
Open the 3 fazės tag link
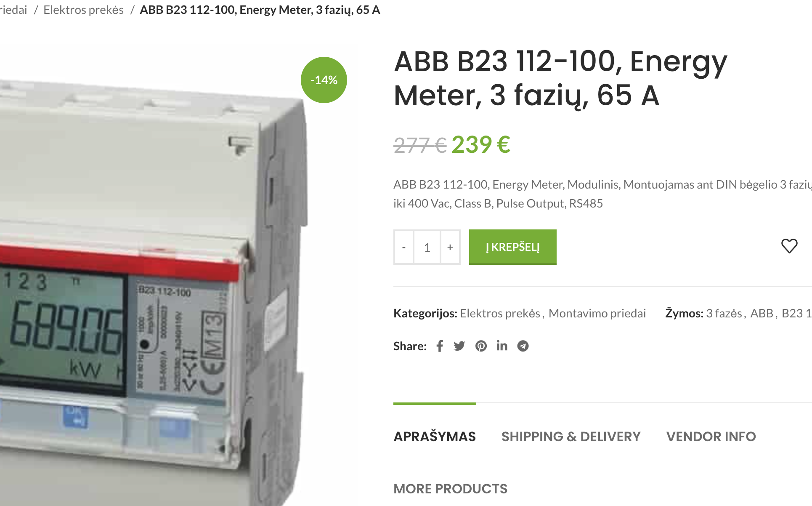(x=724, y=313)
